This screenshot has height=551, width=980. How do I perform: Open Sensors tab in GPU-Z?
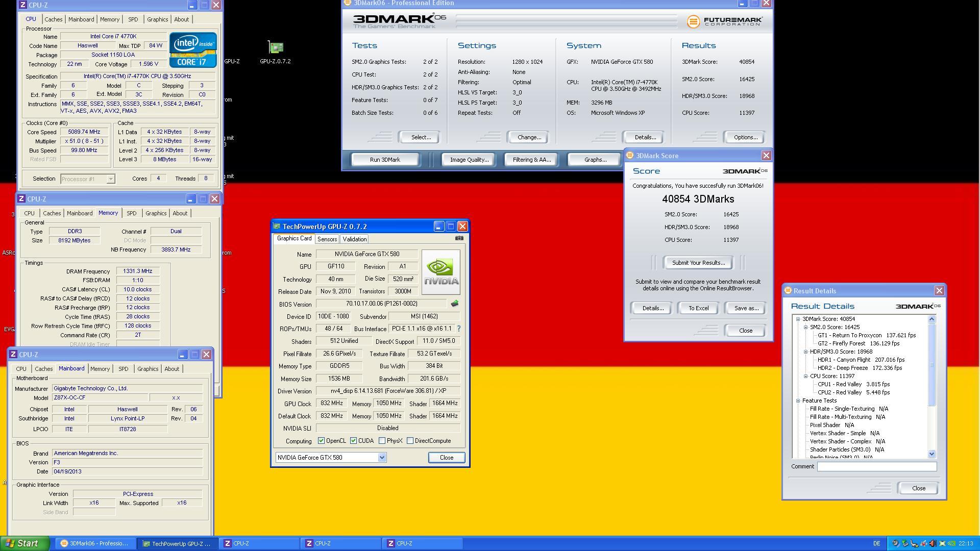tap(327, 239)
